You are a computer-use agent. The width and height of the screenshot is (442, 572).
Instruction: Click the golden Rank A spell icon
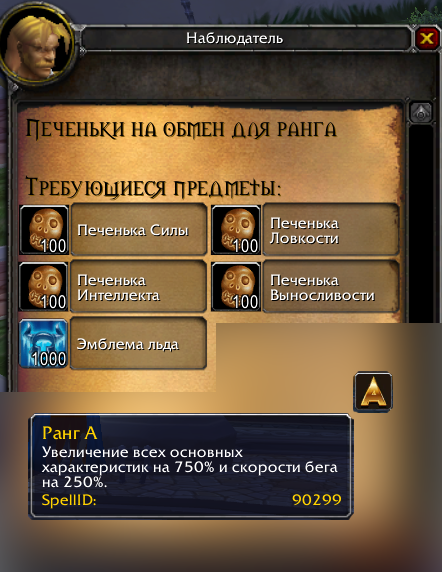[x=373, y=392]
